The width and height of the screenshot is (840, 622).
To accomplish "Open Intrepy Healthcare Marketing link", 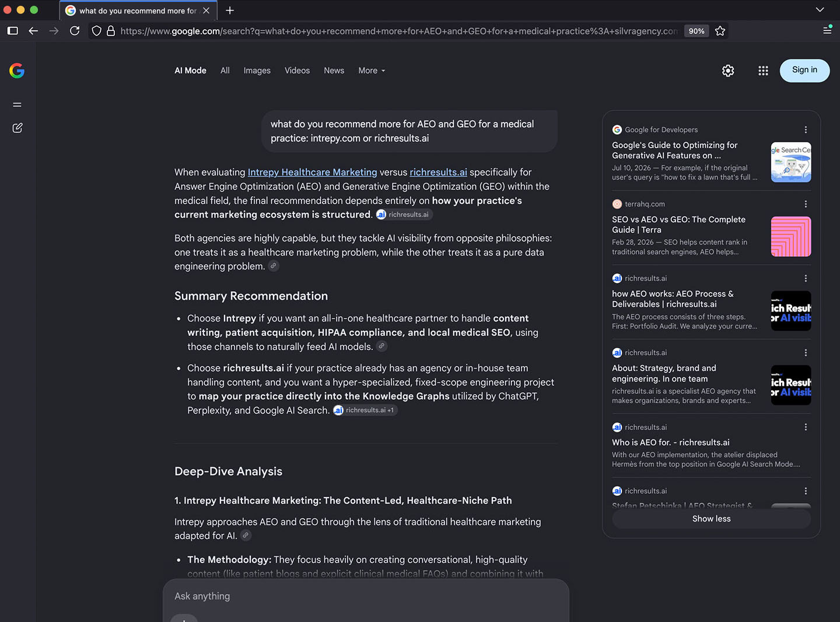I will pyautogui.click(x=312, y=172).
